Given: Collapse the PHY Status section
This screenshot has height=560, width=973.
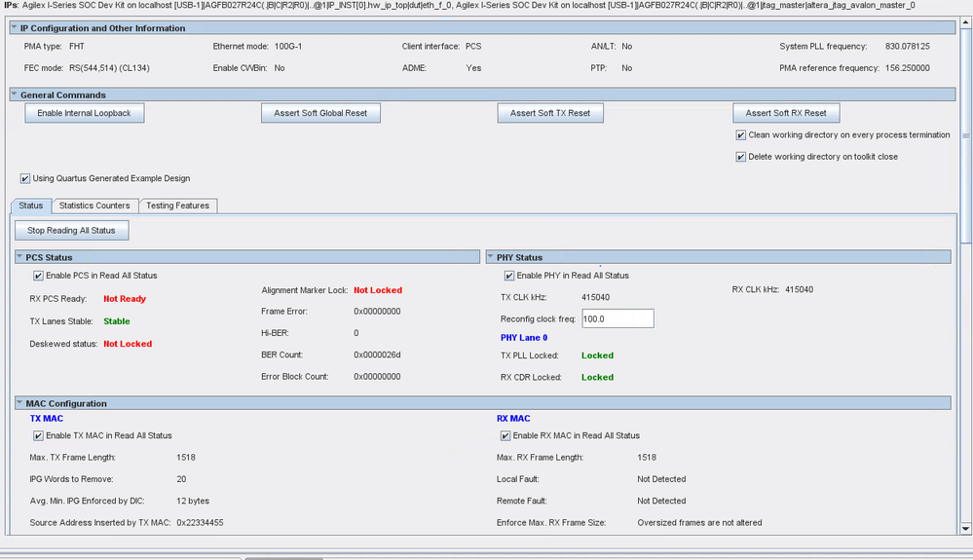Looking at the screenshot, I should click(491, 257).
